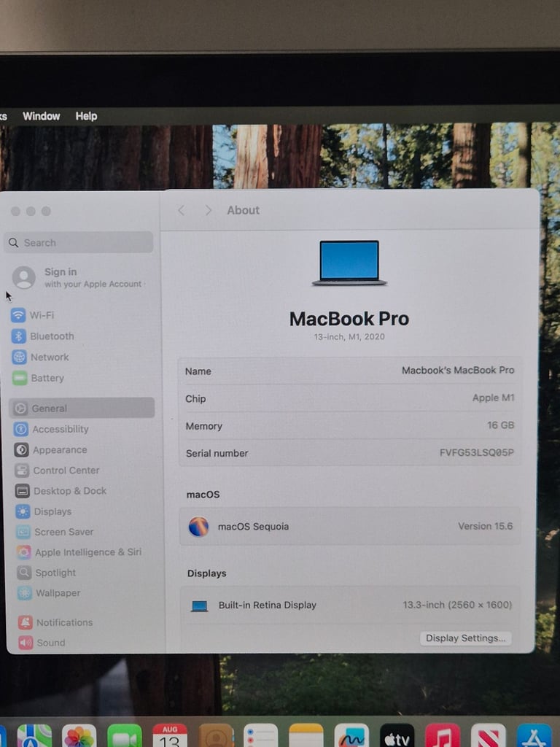This screenshot has height=747, width=560.
Task: Open Freeform app in the Dock
Action: click(x=351, y=735)
